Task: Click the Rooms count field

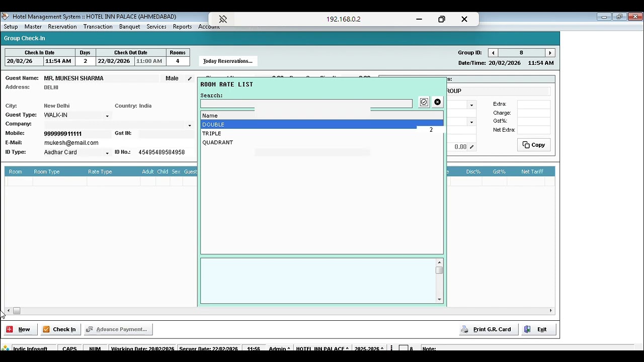Action: click(x=177, y=61)
